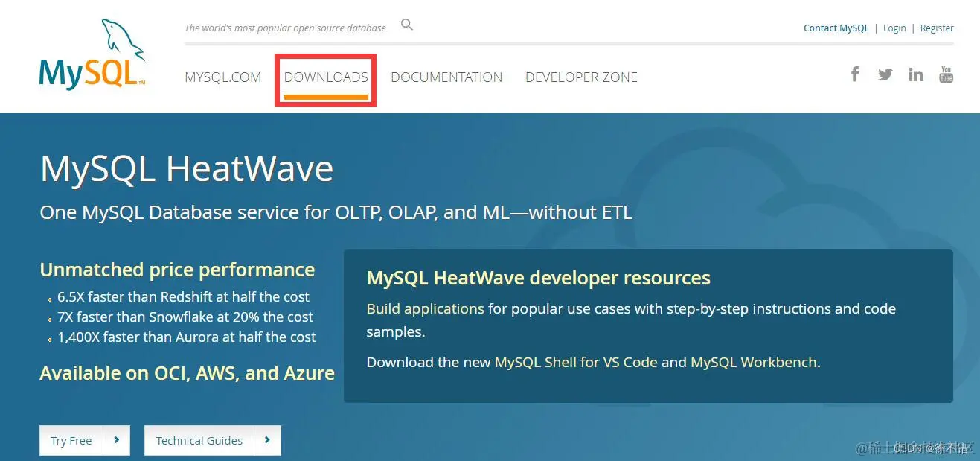Go to MYSQL.COM tab

[223, 77]
